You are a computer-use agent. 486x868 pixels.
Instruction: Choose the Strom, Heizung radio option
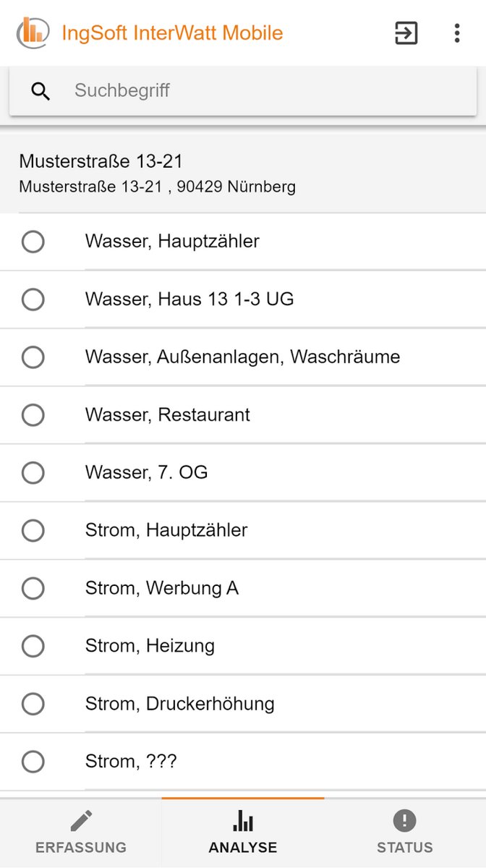pyautogui.click(x=33, y=646)
